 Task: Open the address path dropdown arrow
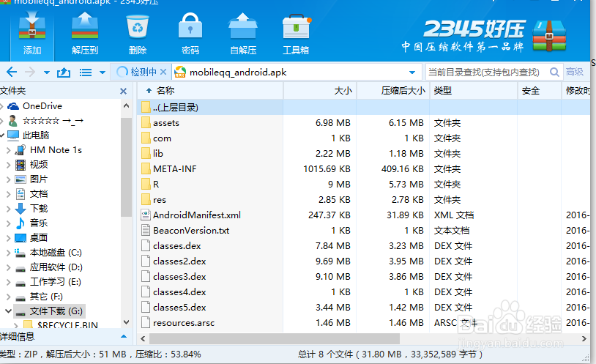[412, 73]
